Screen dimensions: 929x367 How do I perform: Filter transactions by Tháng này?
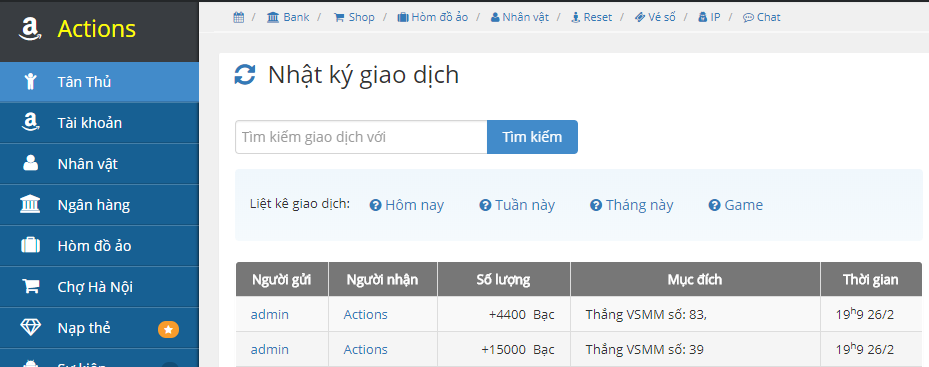[632, 205]
